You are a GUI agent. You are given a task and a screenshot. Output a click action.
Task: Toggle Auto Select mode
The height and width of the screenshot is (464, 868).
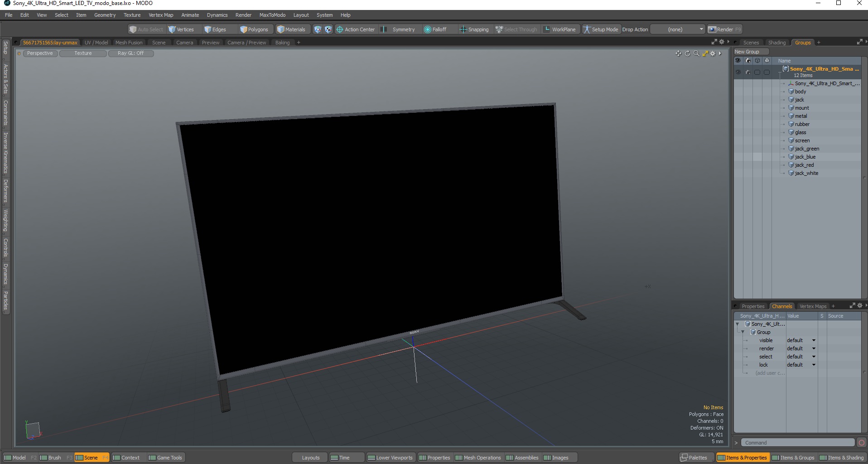point(146,29)
